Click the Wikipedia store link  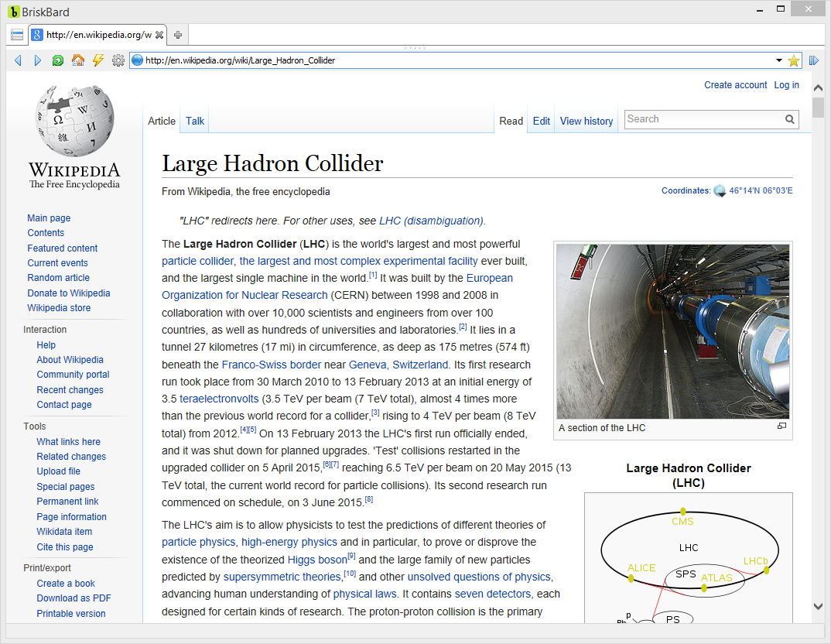pyautogui.click(x=59, y=308)
